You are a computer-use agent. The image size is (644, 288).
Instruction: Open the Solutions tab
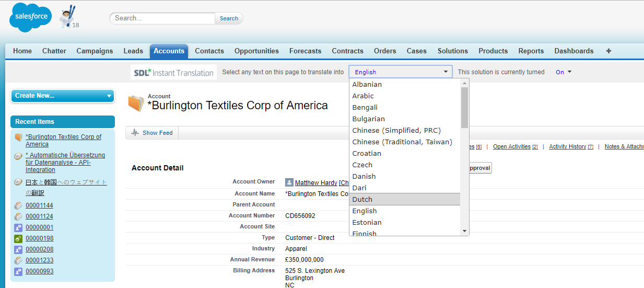pyautogui.click(x=453, y=51)
